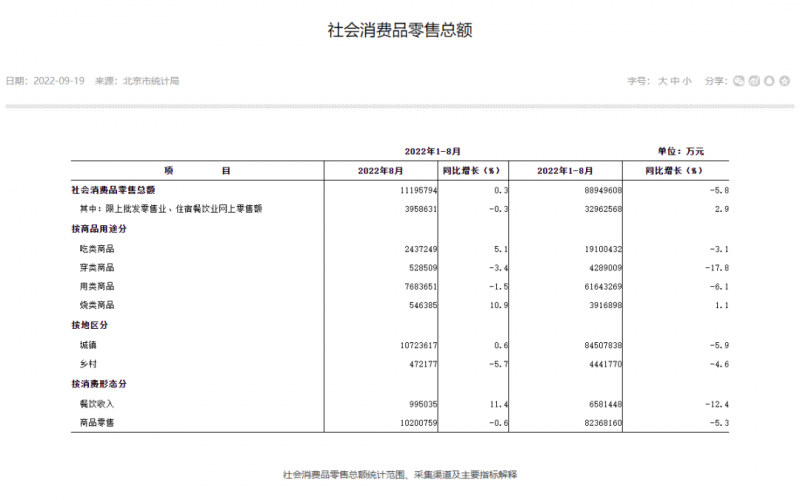Click the row label 穿类商品
Screen dimensions: 800x500
tap(97, 267)
